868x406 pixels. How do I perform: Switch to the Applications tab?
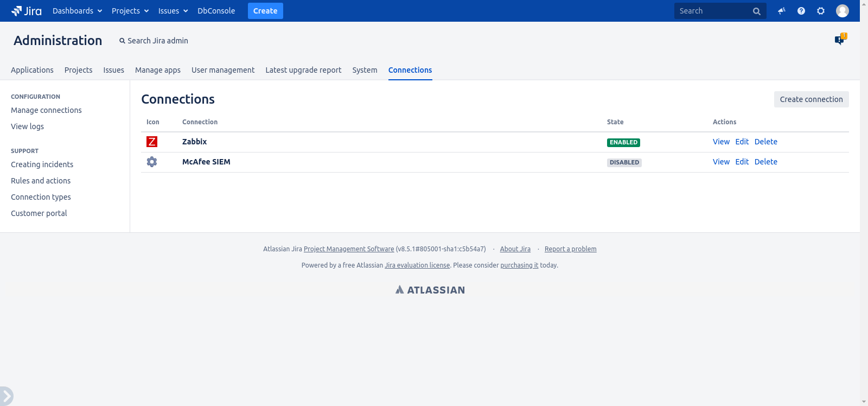point(32,70)
